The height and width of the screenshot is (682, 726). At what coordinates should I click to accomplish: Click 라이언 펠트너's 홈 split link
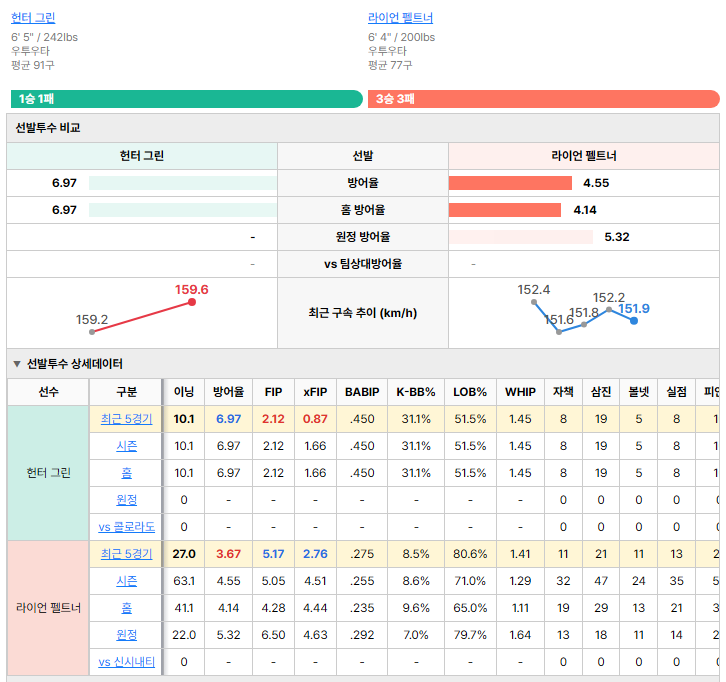(126, 608)
